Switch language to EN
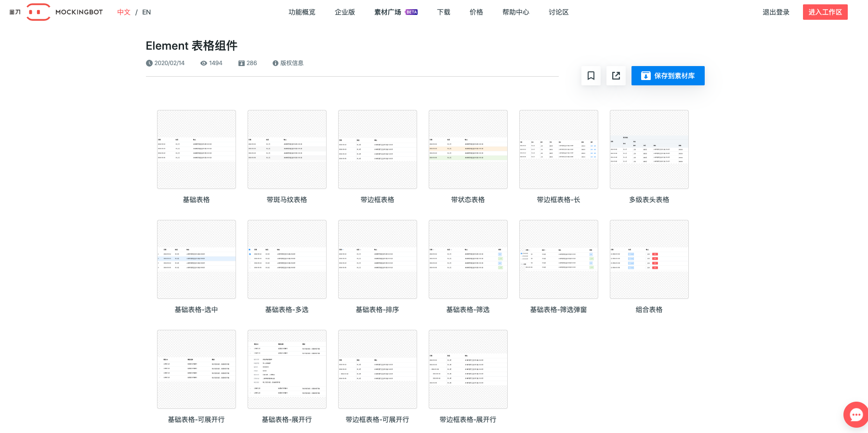The width and height of the screenshot is (868, 433). pyautogui.click(x=146, y=12)
